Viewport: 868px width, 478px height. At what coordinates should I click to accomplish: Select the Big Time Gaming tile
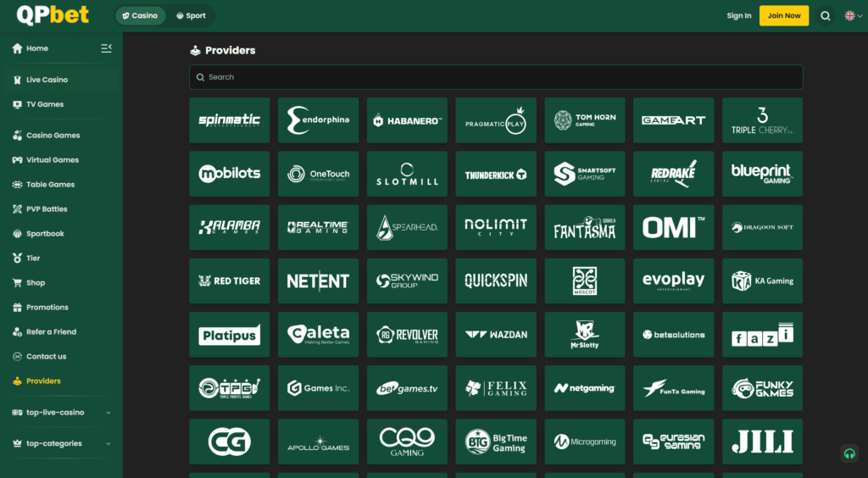pos(496,442)
